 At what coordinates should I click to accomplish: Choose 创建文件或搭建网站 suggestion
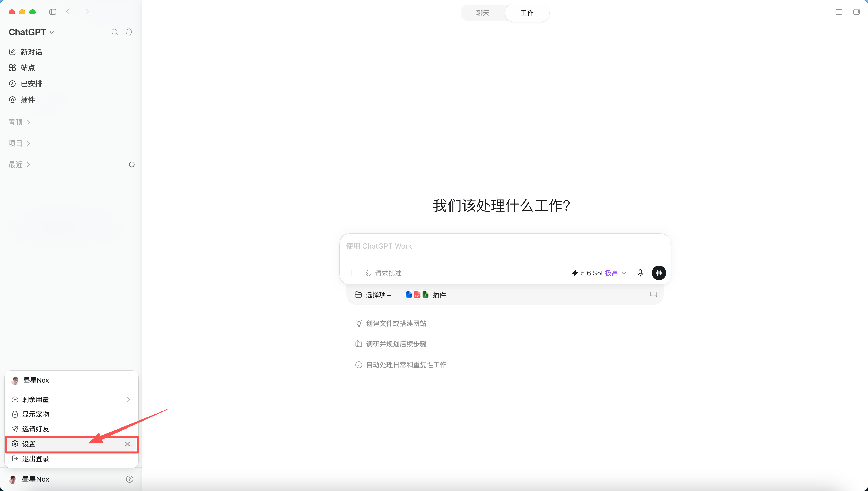pos(391,323)
